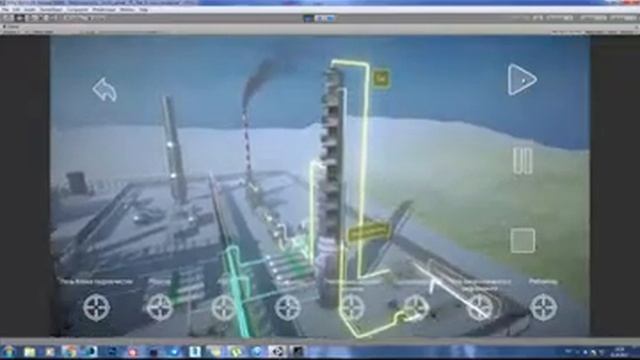Open File Explorer folder icon in taskbar

click(30, 351)
